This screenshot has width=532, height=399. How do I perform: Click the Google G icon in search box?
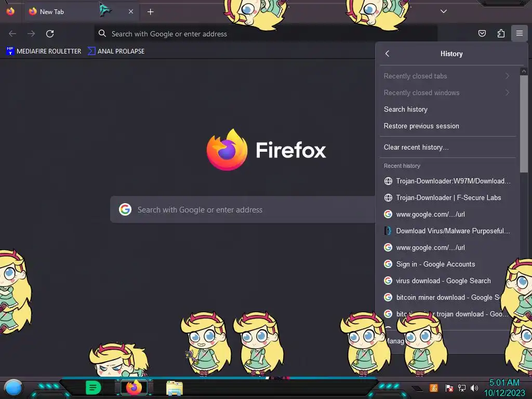pyautogui.click(x=125, y=209)
